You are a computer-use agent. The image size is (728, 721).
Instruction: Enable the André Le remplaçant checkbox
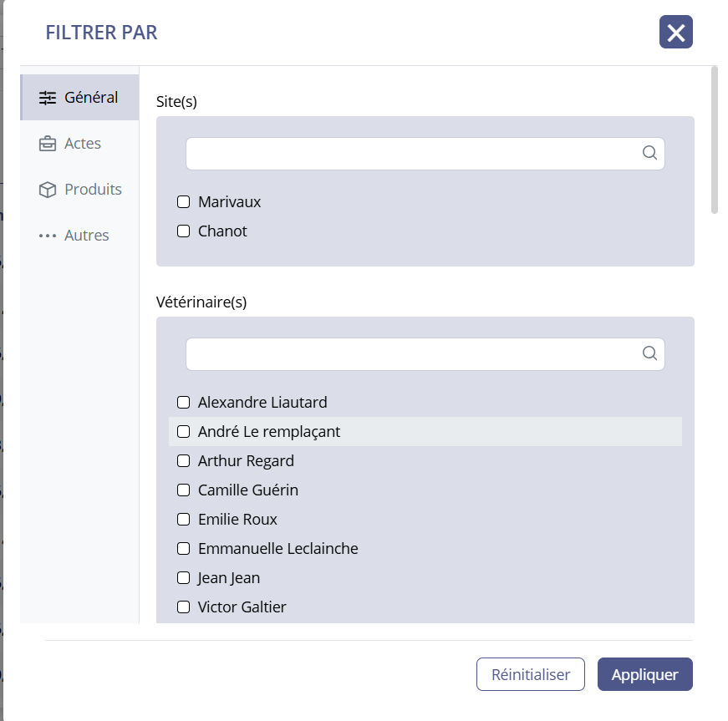(x=184, y=432)
